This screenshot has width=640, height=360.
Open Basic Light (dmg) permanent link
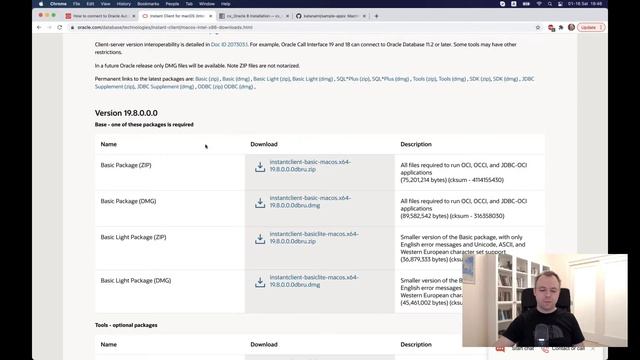(313, 79)
